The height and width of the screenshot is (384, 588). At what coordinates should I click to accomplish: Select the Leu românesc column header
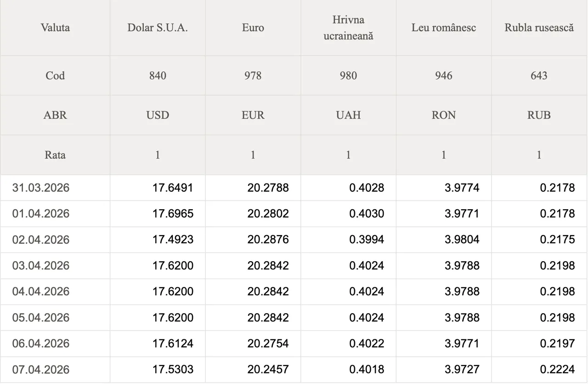[443, 28]
